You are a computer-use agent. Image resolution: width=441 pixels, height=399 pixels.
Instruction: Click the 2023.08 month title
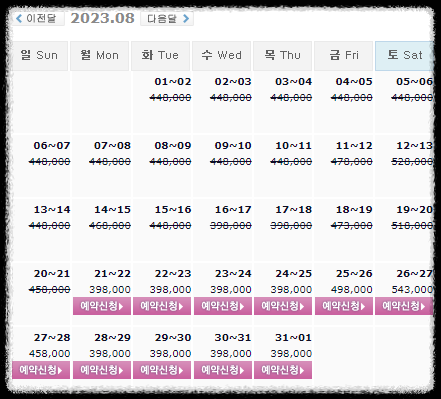(102, 18)
